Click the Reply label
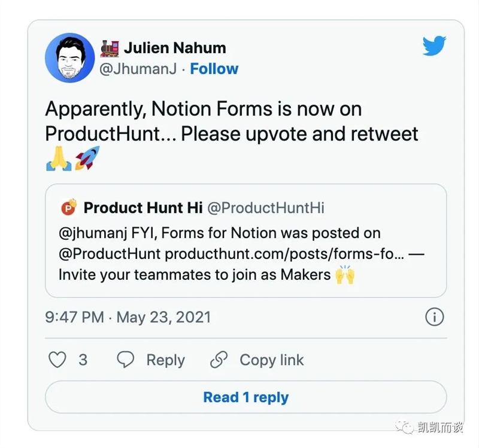This screenshot has width=479, height=448. pos(166,361)
